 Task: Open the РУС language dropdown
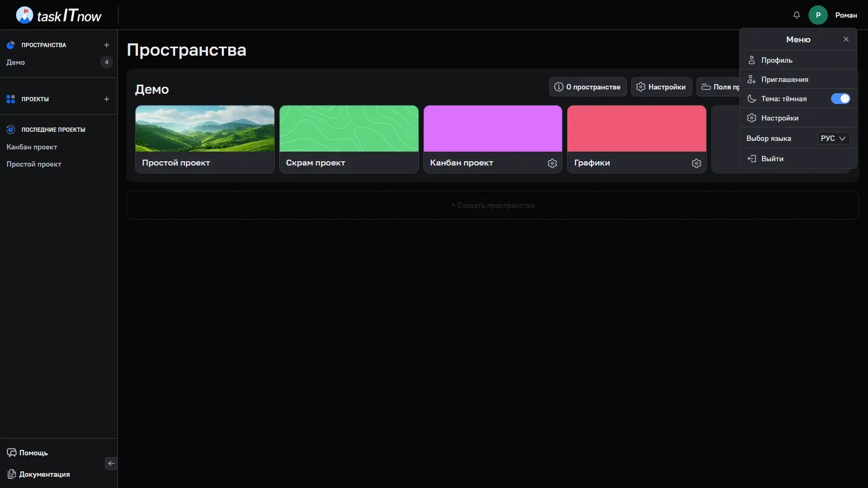pyautogui.click(x=833, y=138)
